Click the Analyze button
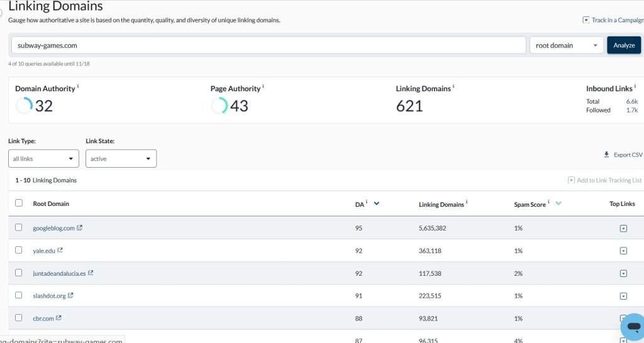This screenshot has width=644, height=343. point(623,45)
